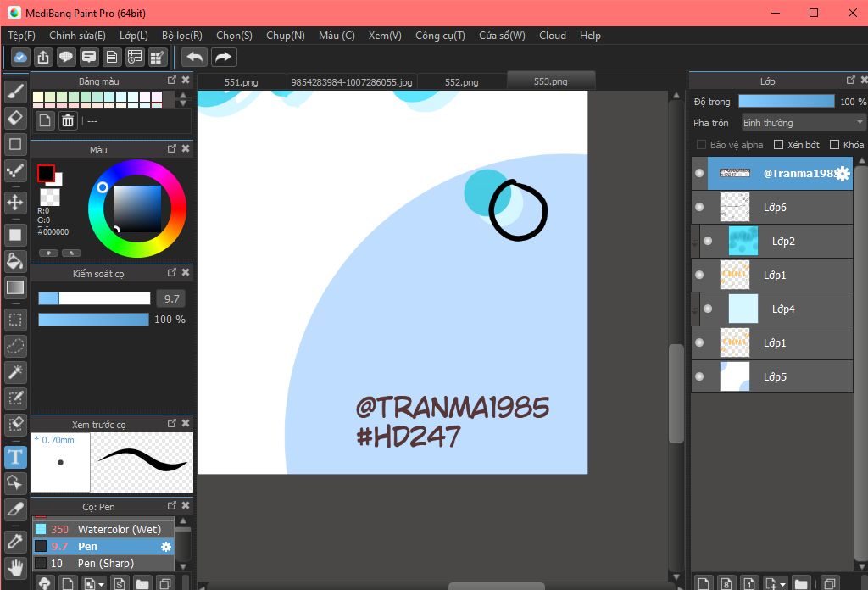Select the Eraser tool
The image size is (868, 590).
pos(15,118)
